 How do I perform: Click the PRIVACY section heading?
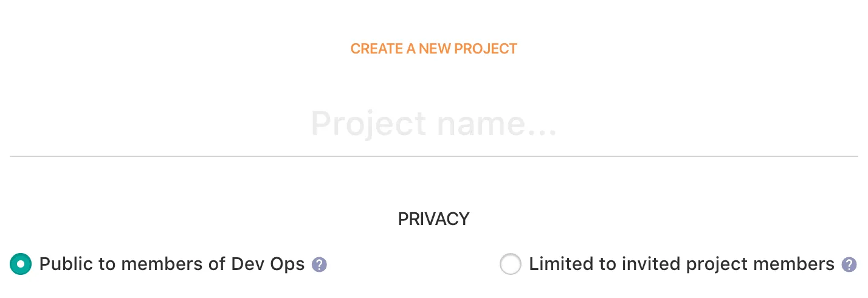coord(433,219)
